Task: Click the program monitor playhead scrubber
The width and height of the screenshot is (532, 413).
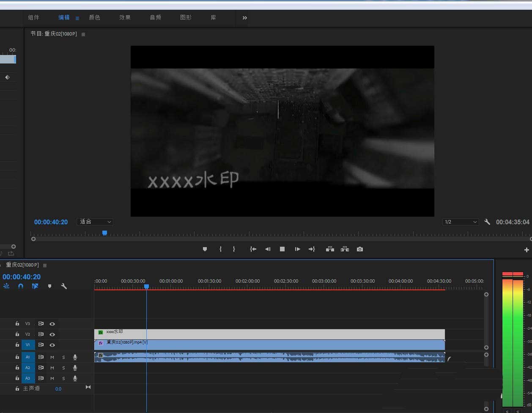Action: coord(104,233)
